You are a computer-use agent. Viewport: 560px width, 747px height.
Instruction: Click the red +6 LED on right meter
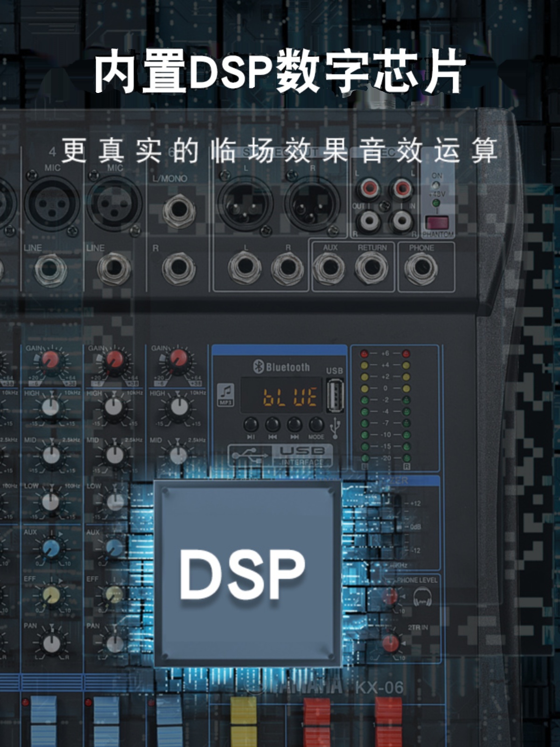(406, 353)
